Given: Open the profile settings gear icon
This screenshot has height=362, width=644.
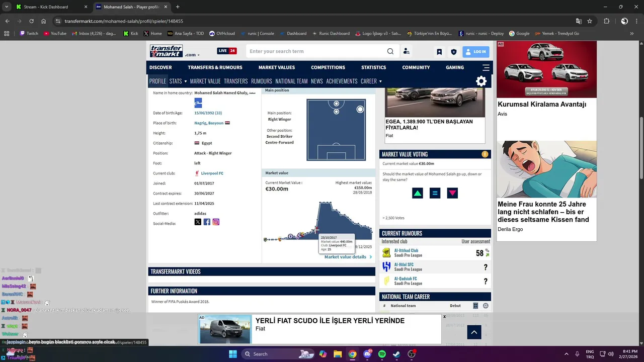Looking at the screenshot, I should (481, 81).
